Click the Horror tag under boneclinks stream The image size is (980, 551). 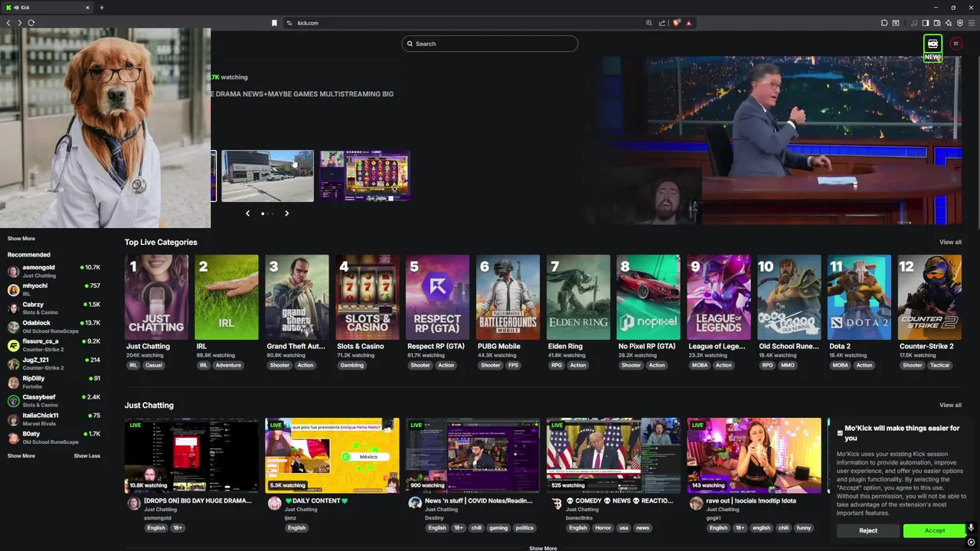pyautogui.click(x=603, y=528)
